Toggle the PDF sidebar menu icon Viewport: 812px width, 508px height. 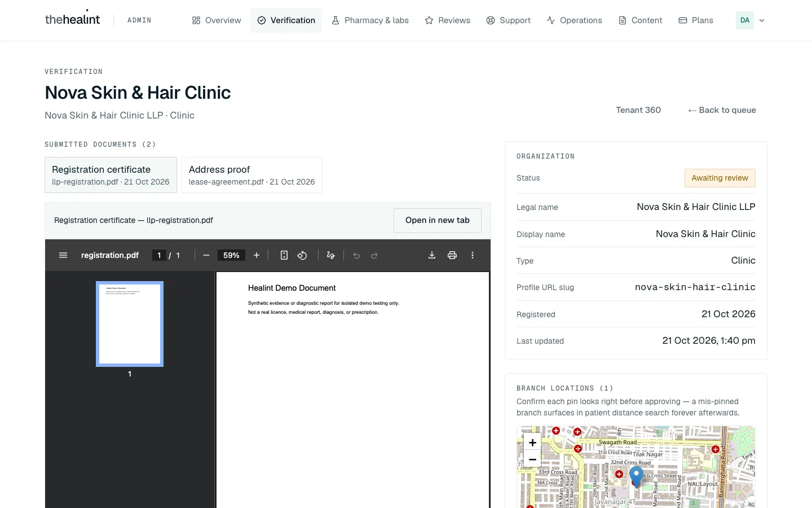[x=63, y=255]
